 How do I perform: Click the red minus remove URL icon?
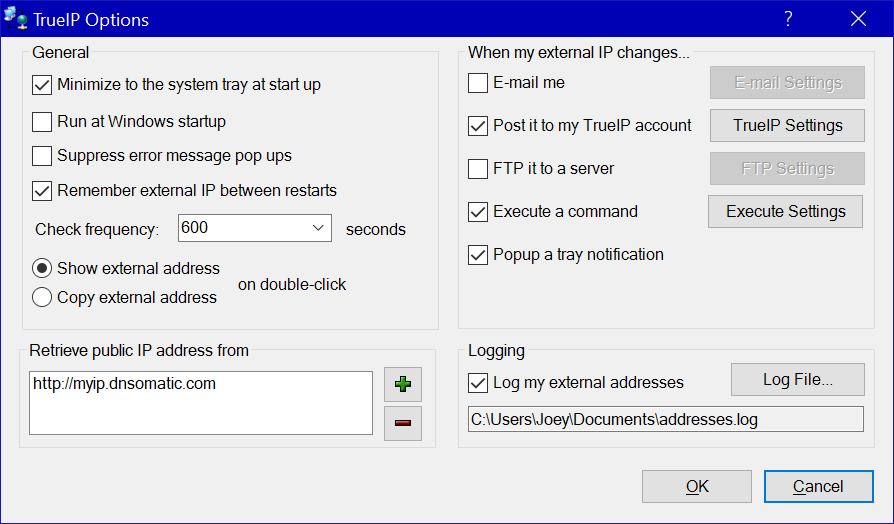click(x=403, y=423)
